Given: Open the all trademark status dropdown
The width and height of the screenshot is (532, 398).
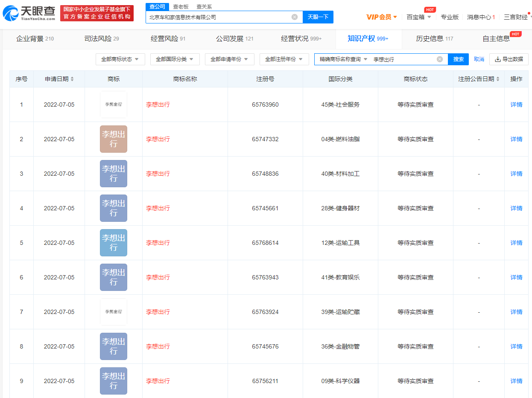Looking at the screenshot, I should tap(120, 59).
